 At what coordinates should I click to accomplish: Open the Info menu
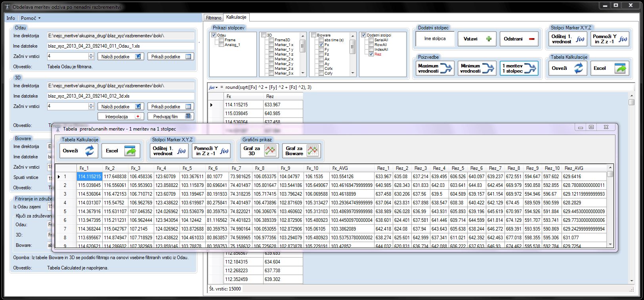tap(11, 18)
